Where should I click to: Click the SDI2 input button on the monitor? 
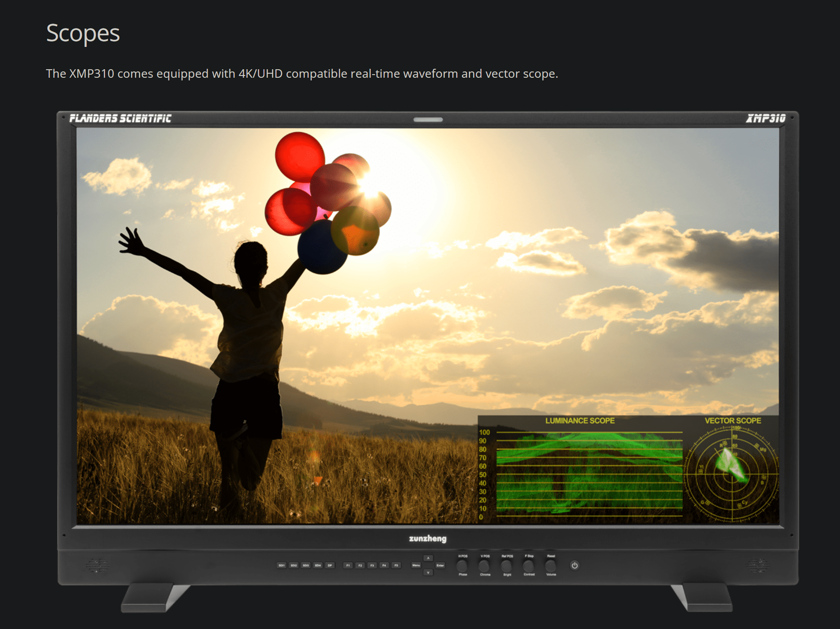click(294, 566)
